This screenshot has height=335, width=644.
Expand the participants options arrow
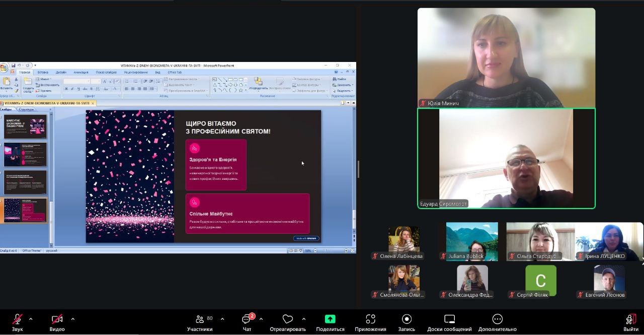(x=222, y=319)
